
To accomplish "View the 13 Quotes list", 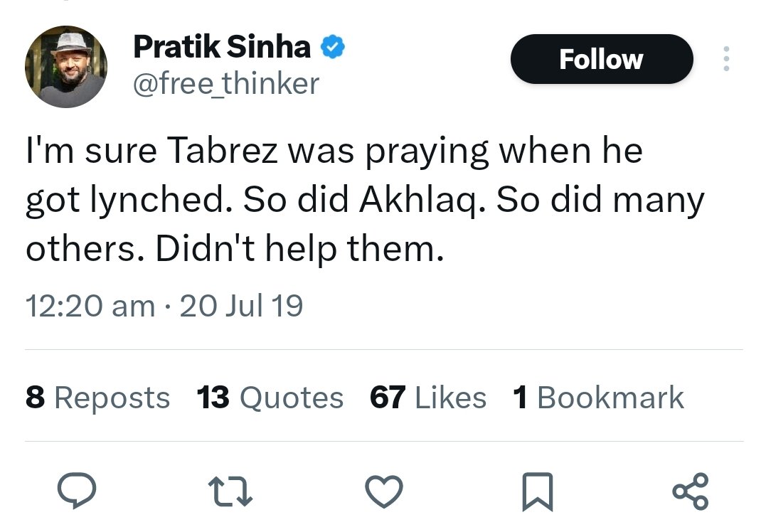I will click(x=270, y=398).
